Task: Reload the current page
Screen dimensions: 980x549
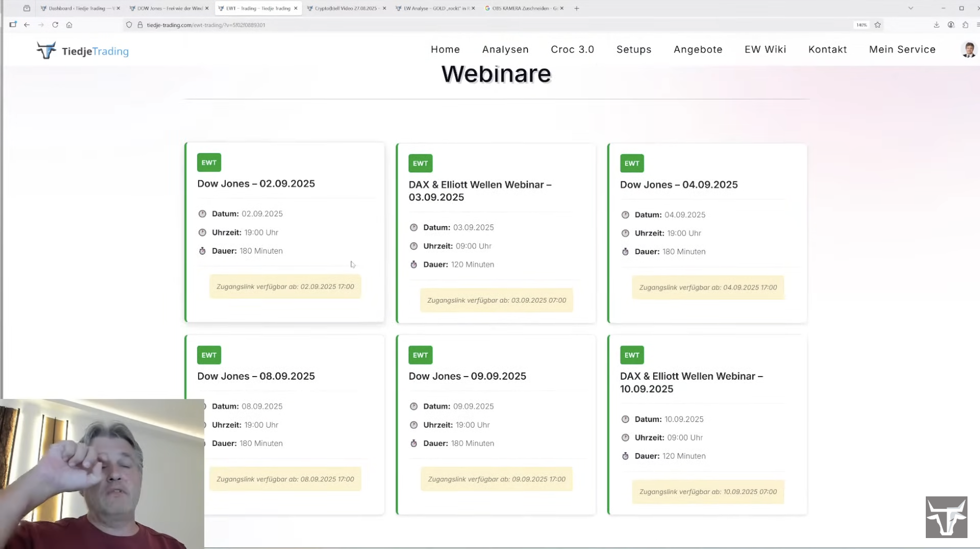Action: pos(55,25)
